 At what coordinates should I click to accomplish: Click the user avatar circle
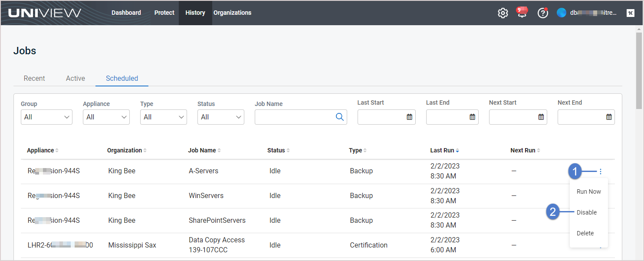click(562, 13)
